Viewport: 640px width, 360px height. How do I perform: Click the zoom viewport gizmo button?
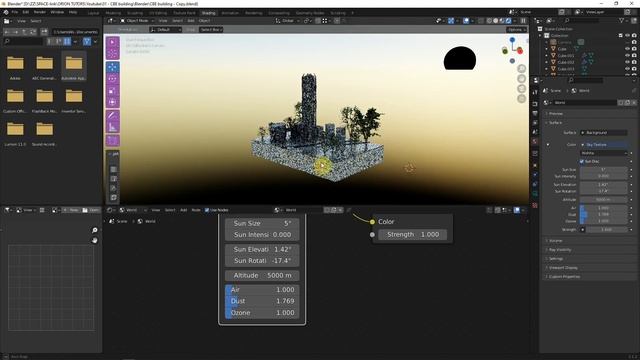click(x=522, y=69)
